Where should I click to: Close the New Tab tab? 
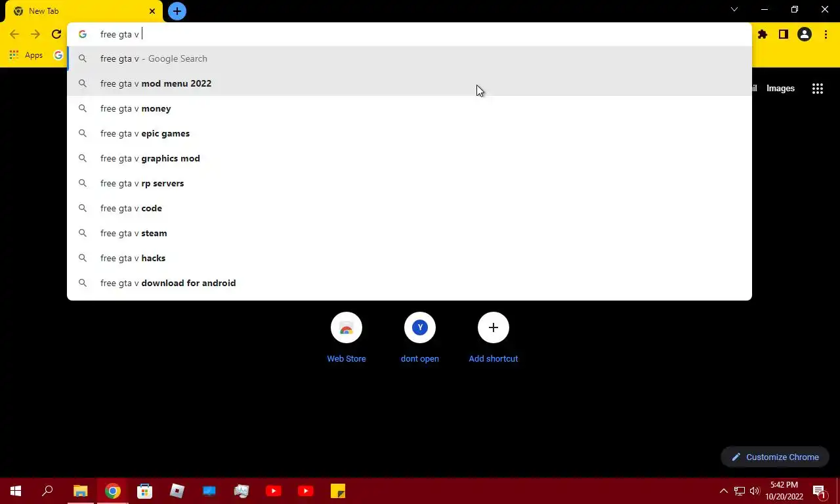(152, 11)
